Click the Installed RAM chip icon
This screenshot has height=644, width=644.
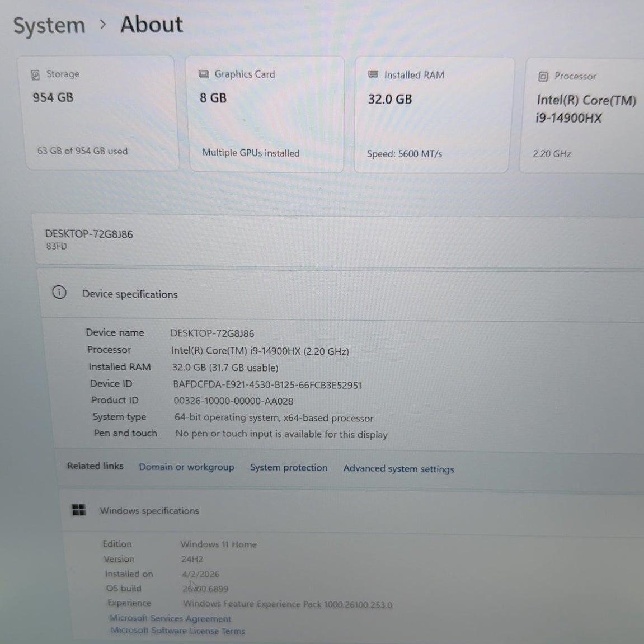(373, 74)
